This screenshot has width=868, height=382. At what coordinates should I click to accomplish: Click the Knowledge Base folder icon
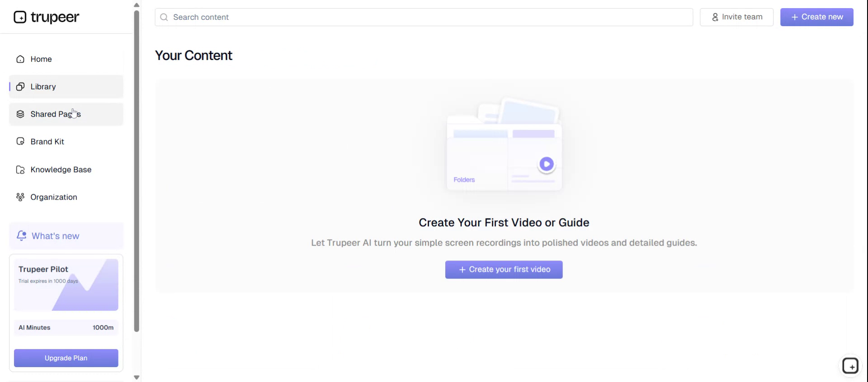click(x=20, y=170)
